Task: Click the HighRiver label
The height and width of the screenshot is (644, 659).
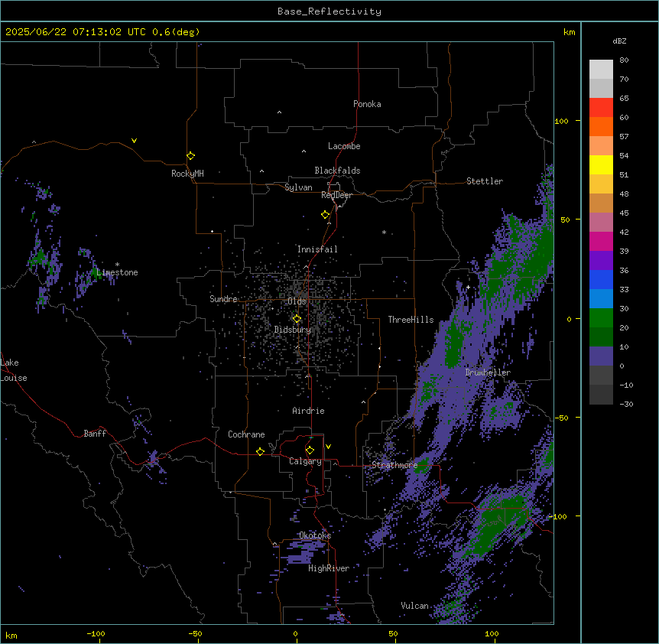Action: pos(329,568)
